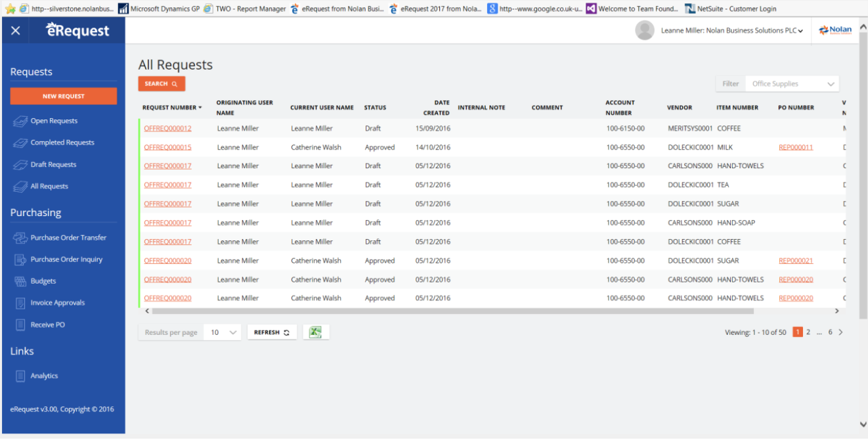
Task: Go to page 2 of results
Action: coord(808,332)
